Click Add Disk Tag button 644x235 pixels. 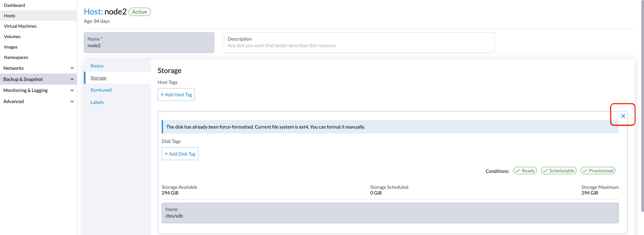click(180, 154)
